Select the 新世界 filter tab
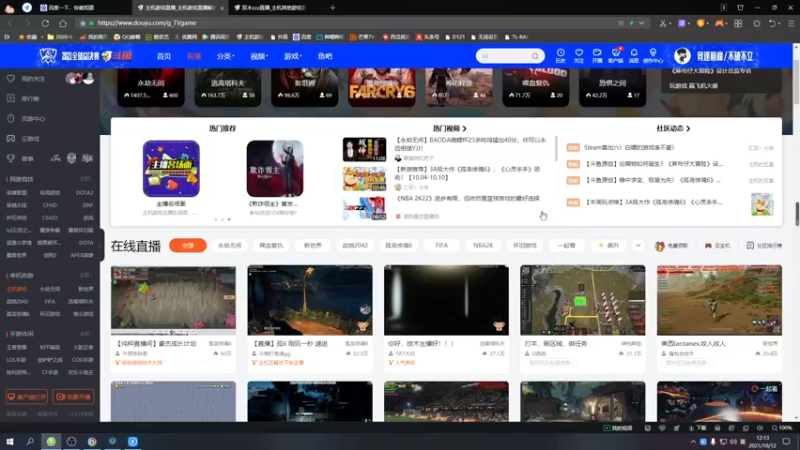The image size is (800, 450). pos(312,245)
